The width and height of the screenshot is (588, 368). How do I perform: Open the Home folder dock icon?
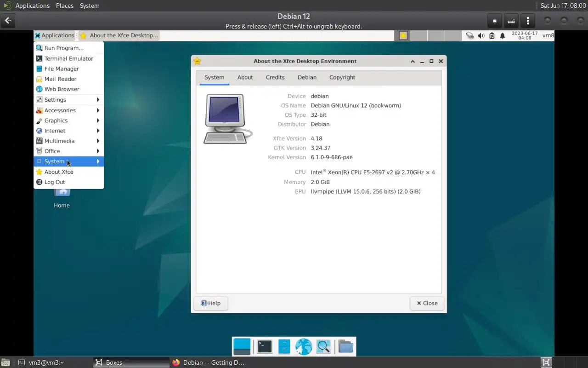pyautogui.click(x=346, y=347)
